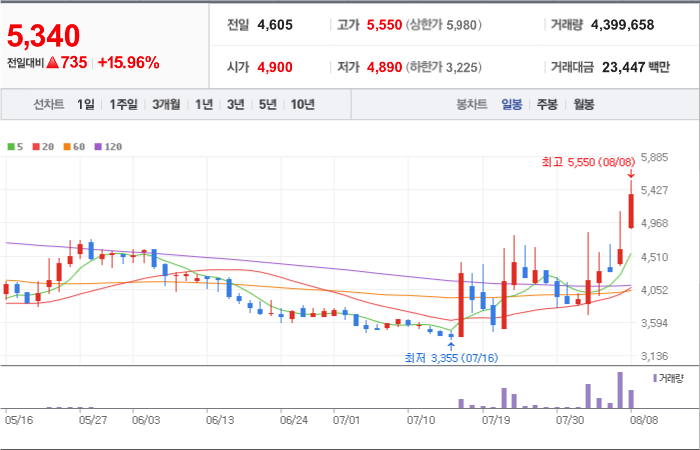Open the 10년 line chart
The height and width of the screenshot is (450, 700).
tap(303, 104)
